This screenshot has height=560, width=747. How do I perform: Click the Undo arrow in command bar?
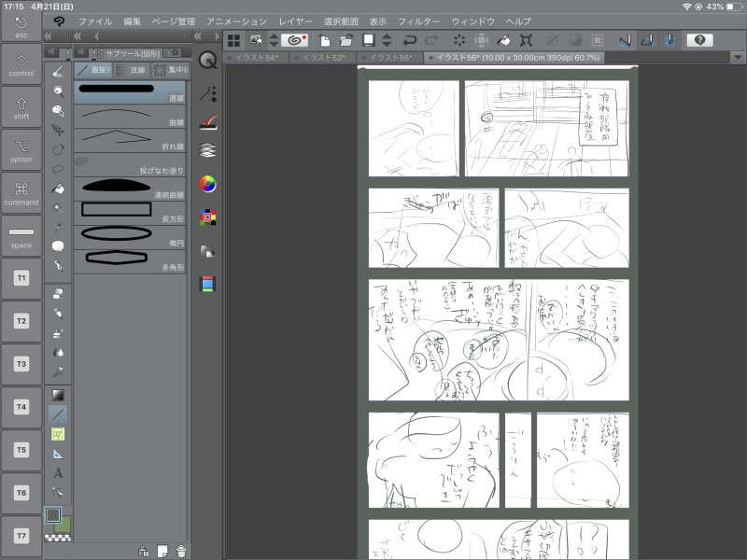click(410, 40)
